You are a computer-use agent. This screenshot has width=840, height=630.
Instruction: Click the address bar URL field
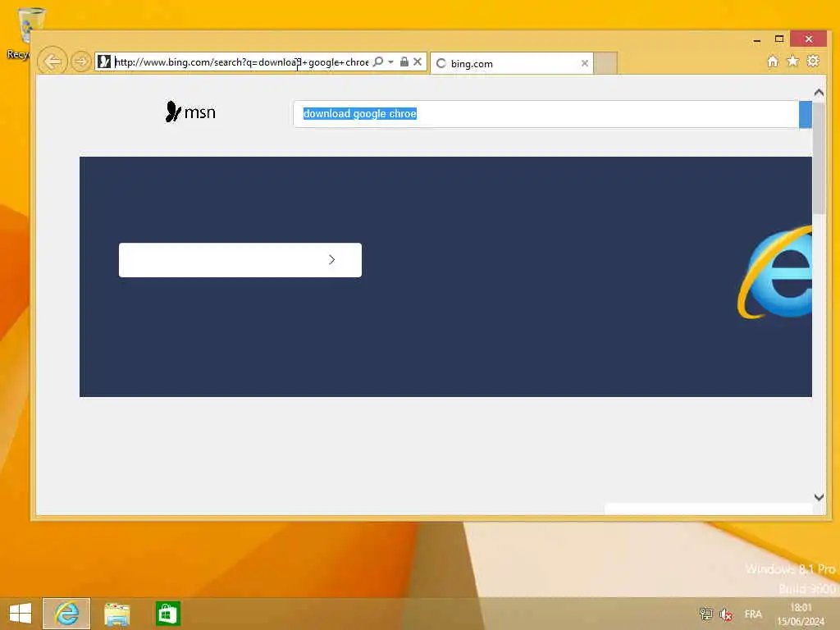tap(241, 62)
